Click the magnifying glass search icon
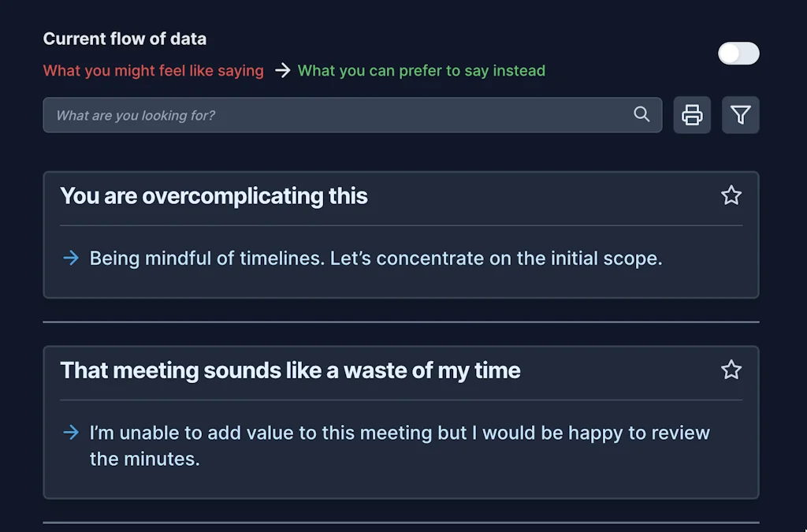The height and width of the screenshot is (532, 807). click(x=642, y=114)
